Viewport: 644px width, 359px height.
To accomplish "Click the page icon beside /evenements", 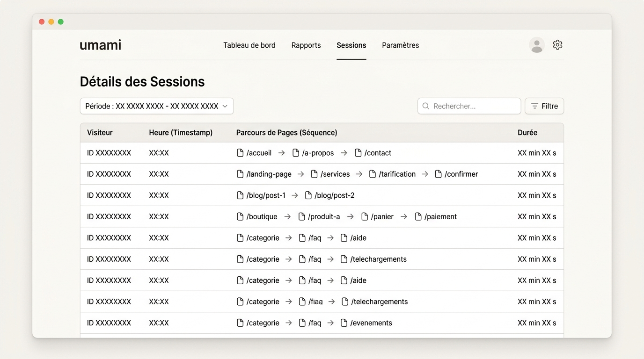I will click(x=344, y=323).
